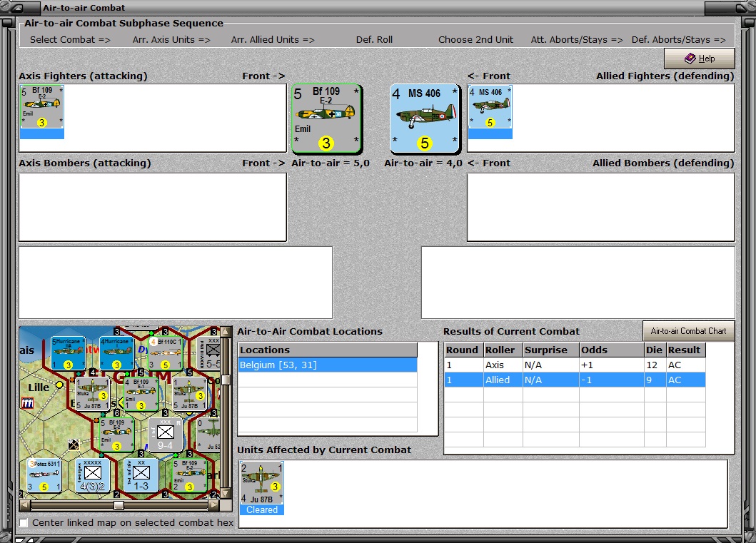Screen dimensions: 756x543
Task: Click Choose 2nd Unit subphase label
Action: 475,39
